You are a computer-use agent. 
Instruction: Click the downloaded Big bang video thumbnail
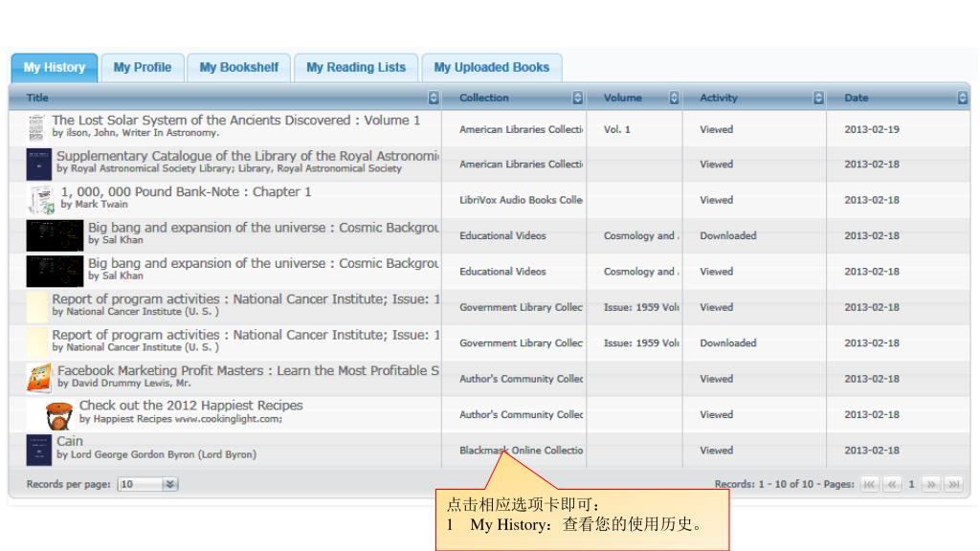point(55,235)
